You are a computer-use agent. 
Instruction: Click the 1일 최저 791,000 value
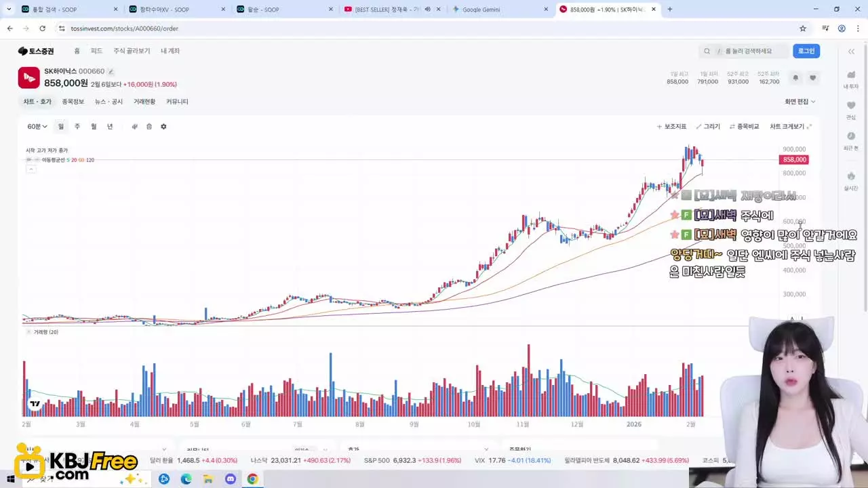(708, 81)
